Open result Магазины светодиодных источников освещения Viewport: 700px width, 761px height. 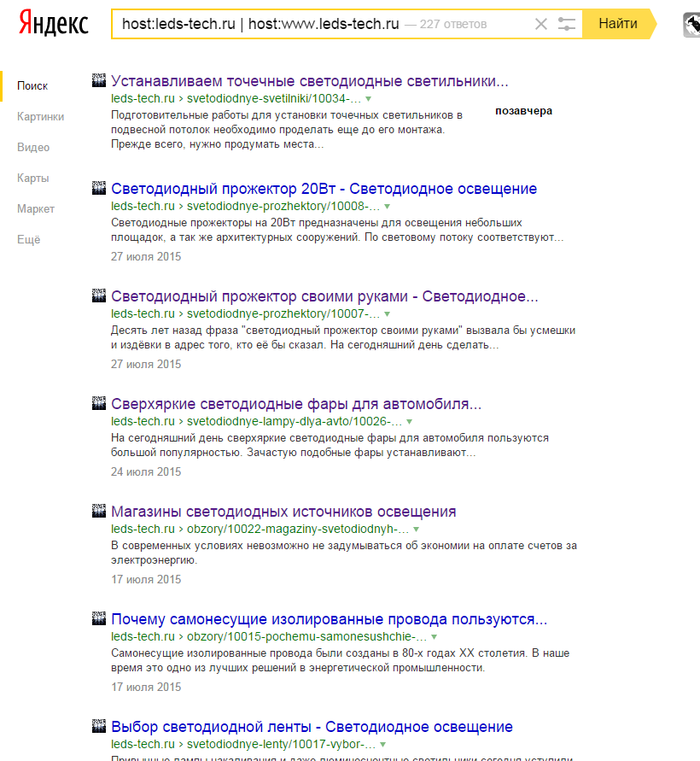click(283, 512)
